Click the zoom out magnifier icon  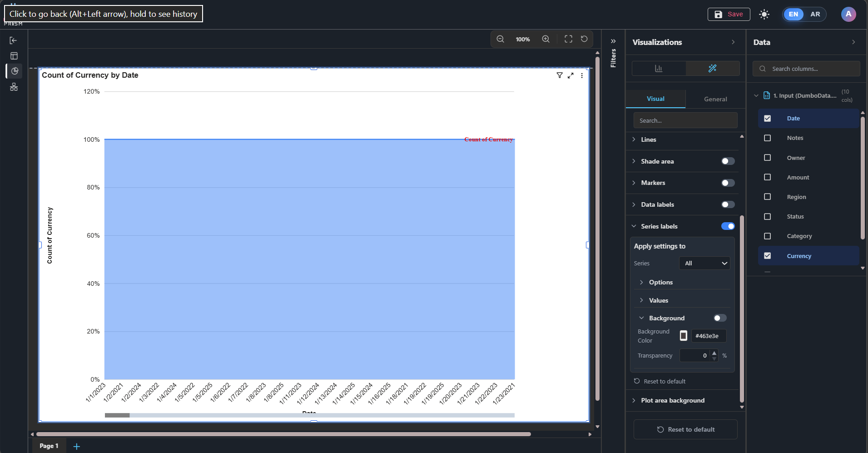point(500,39)
